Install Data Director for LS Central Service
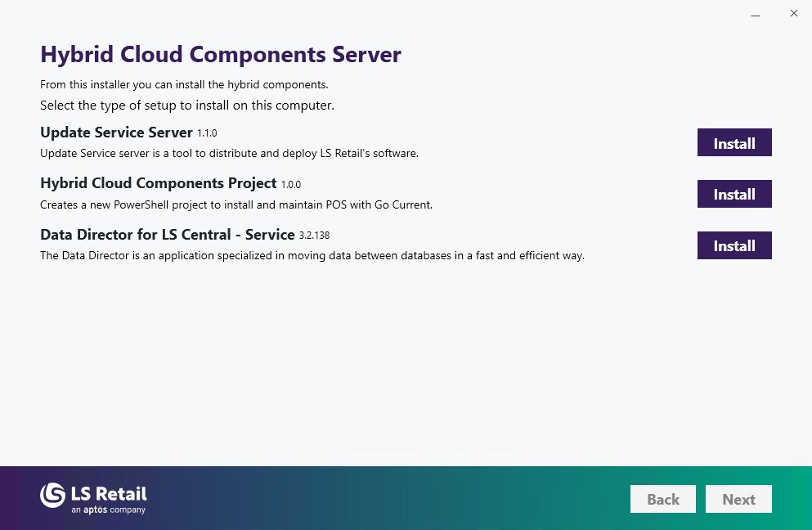Image resolution: width=812 pixels, height=530 pixels. tap(733, 246)
